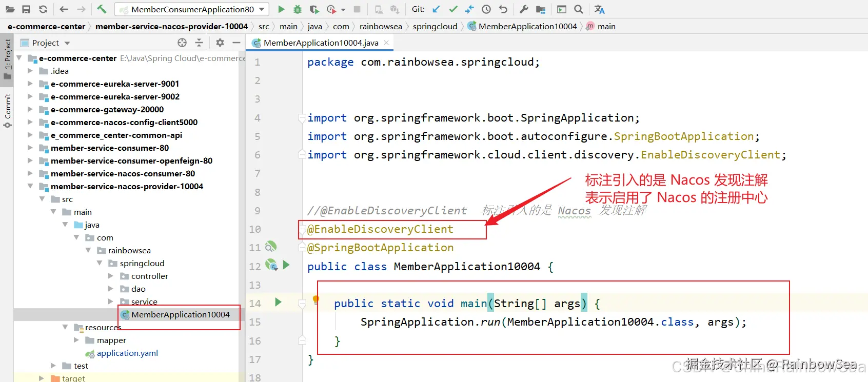This screenshot has height=382, width=868.
Task: Start debugging with the bug icon
Action: click(298, 9)
